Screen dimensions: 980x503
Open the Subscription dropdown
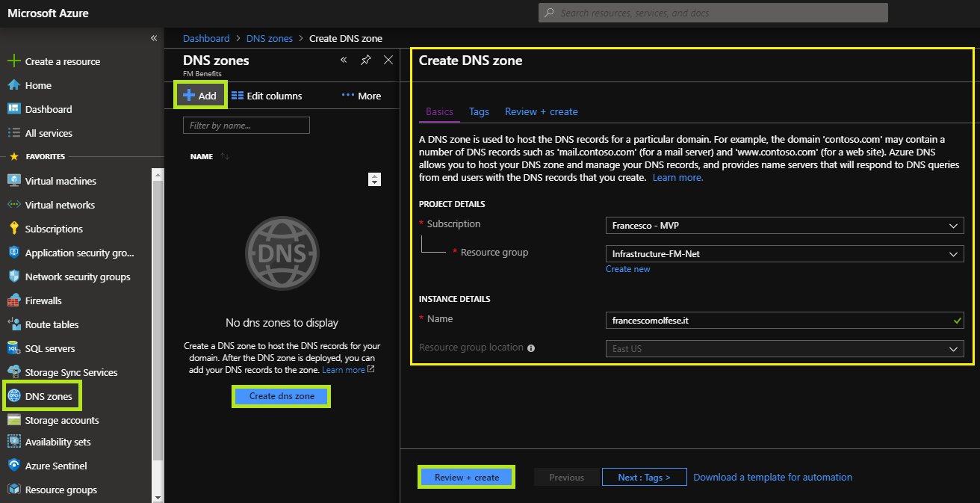pyautogui.click(x=784, y=226)
